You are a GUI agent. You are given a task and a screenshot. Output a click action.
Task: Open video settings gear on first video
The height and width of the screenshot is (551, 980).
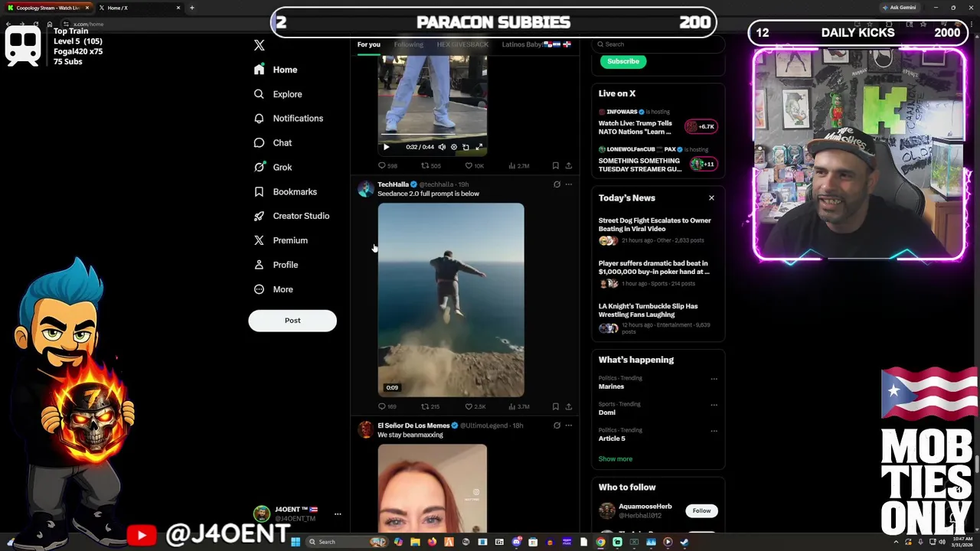coord(454,147)
